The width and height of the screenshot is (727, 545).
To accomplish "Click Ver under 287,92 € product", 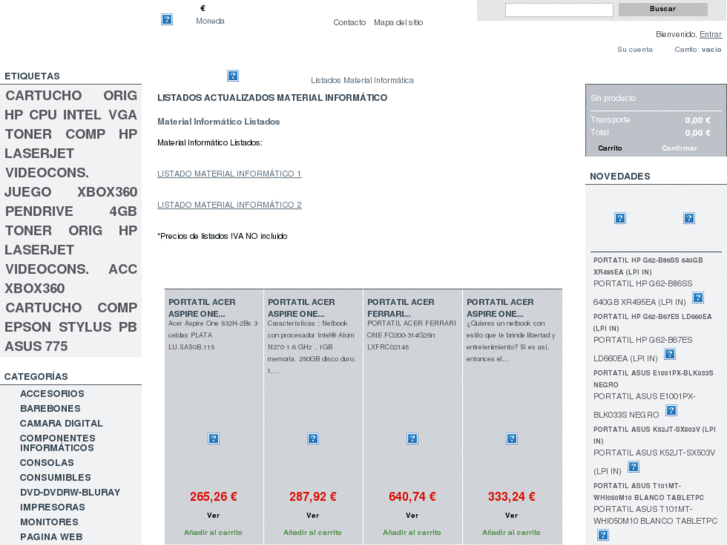I will coord(312,515).
